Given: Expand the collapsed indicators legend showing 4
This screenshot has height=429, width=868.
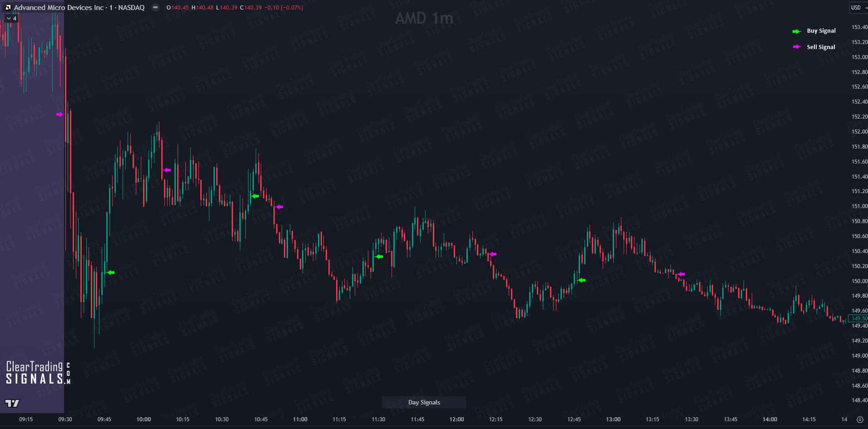Looking at the screenshot, I should pyautogui.click(x=11, y=19).
